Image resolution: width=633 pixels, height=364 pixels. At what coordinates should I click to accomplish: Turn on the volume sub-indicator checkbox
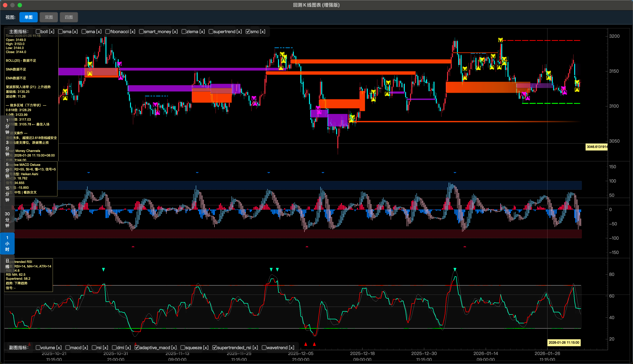[38, 348]
